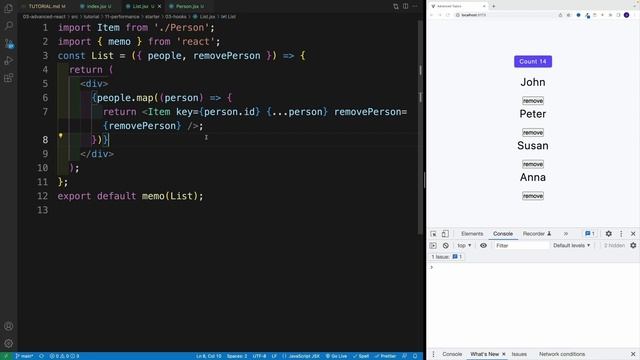The width and height of the screenshot is (640, 360).
Task: Click remove button under Anna
Action: pyautogui.click(x=533, y=196)
